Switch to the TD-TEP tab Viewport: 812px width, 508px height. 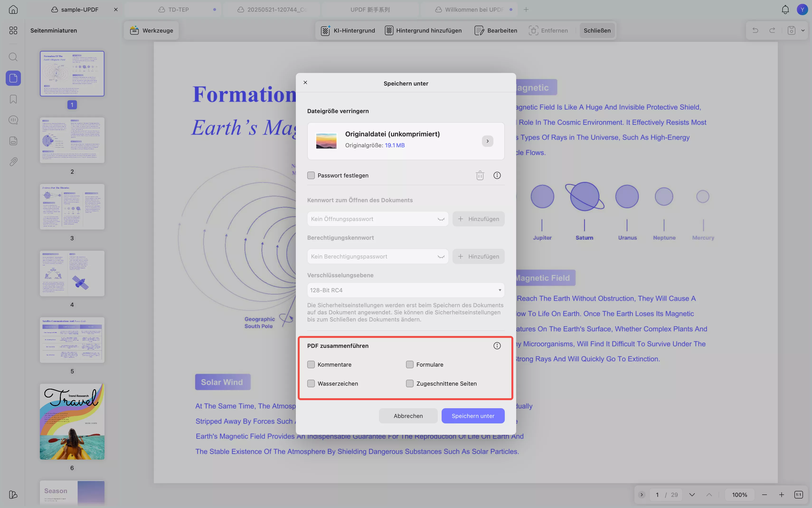(178, 10)
